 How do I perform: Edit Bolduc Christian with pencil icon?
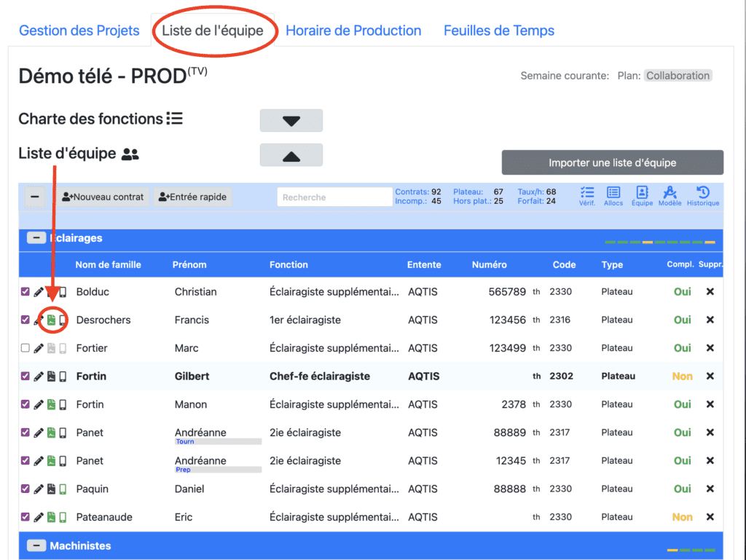coord(39,292)
